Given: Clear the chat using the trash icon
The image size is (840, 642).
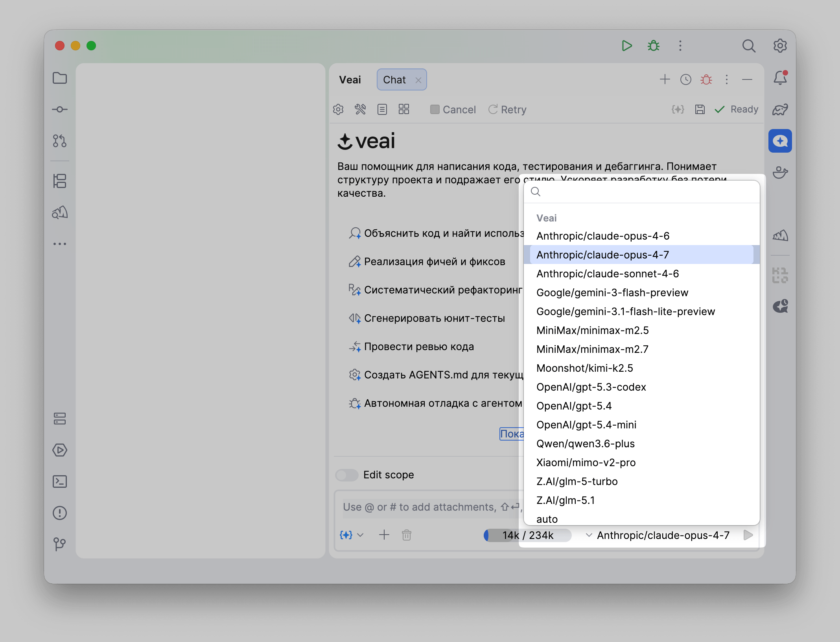Looking at the screenshot, I should pos(407,535).
